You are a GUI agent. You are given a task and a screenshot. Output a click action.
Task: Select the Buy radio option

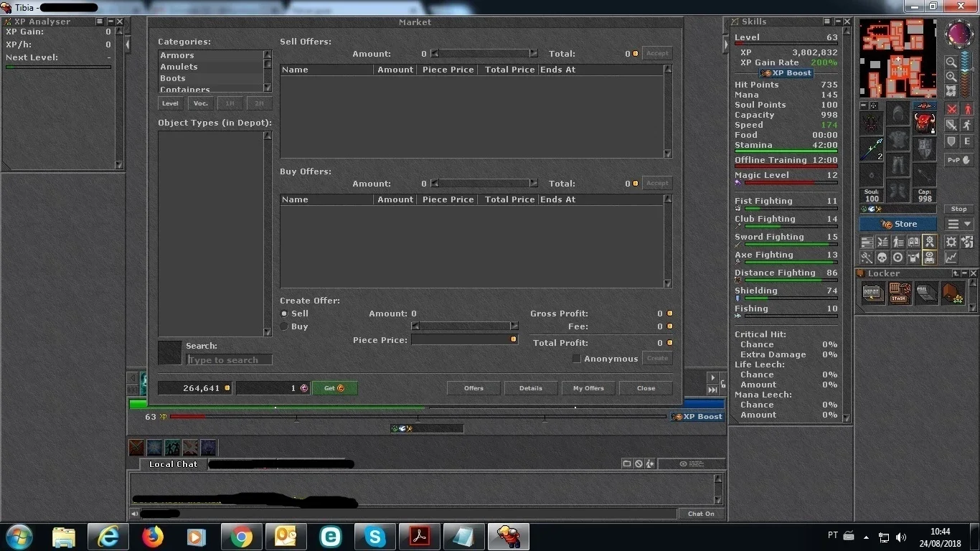284,326
